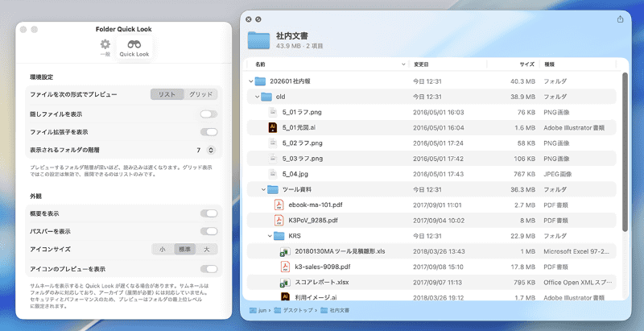Image resolution: width=644 pixels, height=331 pixels.
Task: Sort by 名前 column header
Action: click(260, 64)
